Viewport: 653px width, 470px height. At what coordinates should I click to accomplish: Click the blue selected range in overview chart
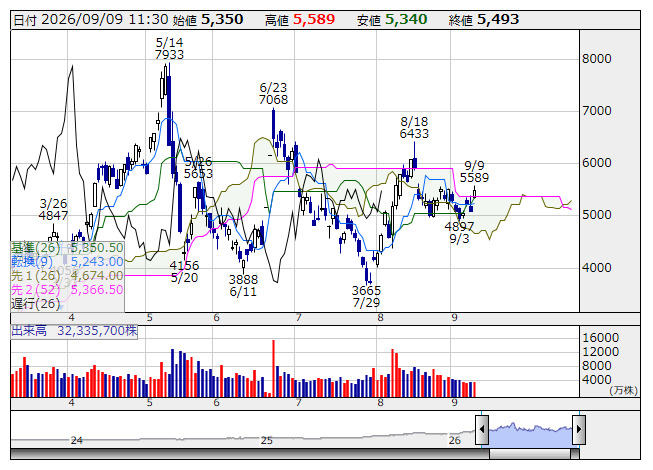(x=531, y=435)
